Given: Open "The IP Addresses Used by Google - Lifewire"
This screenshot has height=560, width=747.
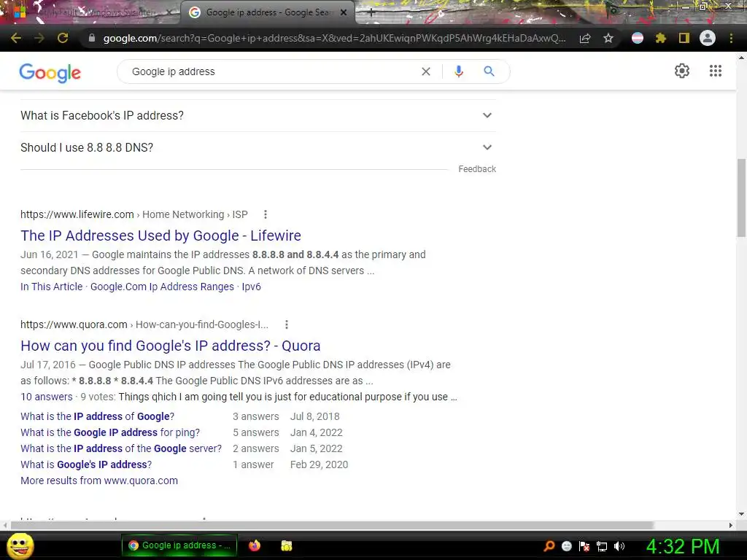Looking at the screenshot, I should pos(160,236).
